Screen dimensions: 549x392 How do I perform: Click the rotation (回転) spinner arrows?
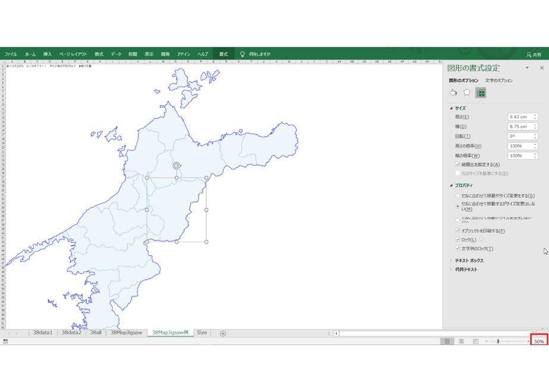(x=535, y=136)
